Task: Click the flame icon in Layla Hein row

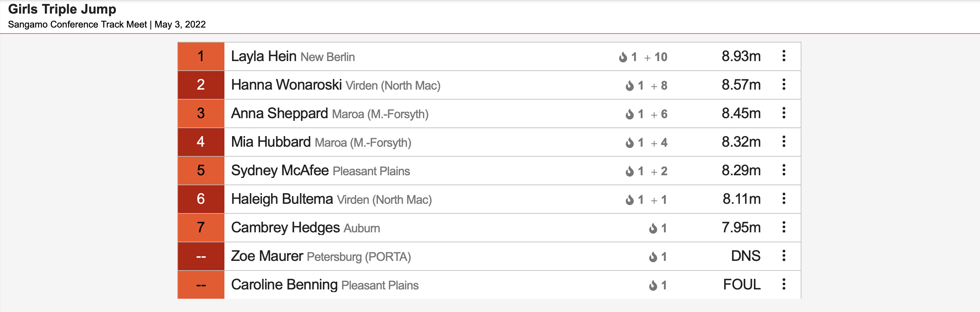Action: 623,57
